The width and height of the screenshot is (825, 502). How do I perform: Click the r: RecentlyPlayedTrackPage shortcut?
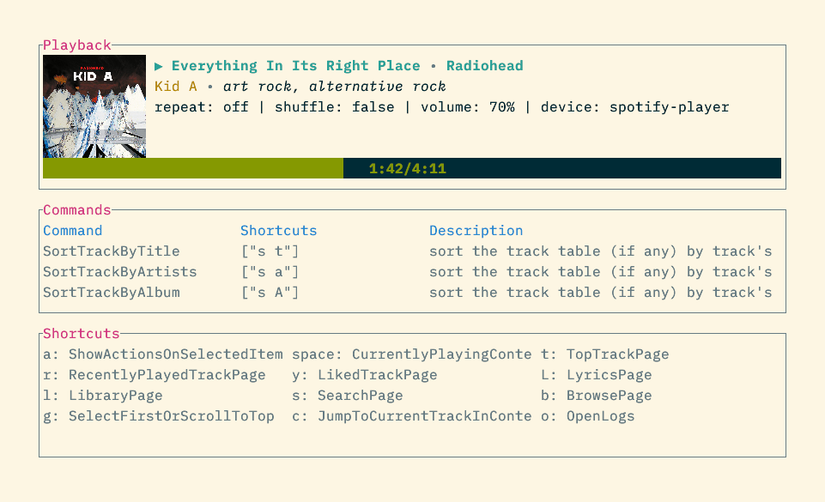click(x=154, y=375)
